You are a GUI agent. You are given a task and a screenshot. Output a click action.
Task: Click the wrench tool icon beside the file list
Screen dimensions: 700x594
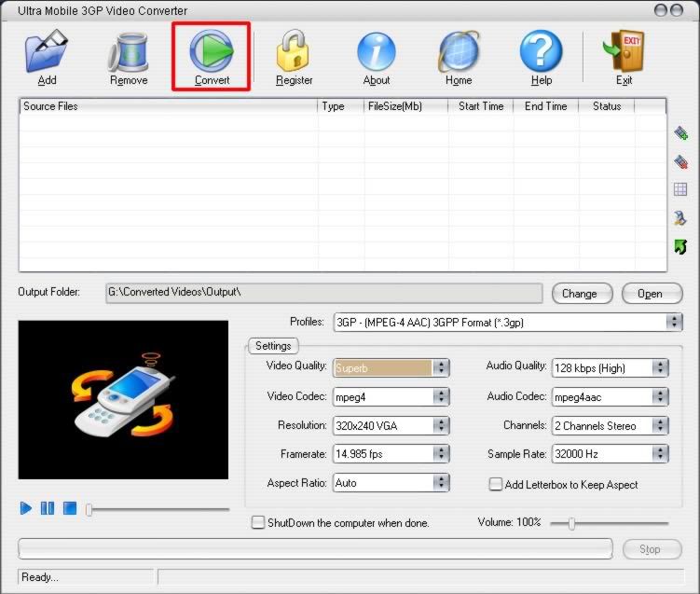click(x=679, y=218)
